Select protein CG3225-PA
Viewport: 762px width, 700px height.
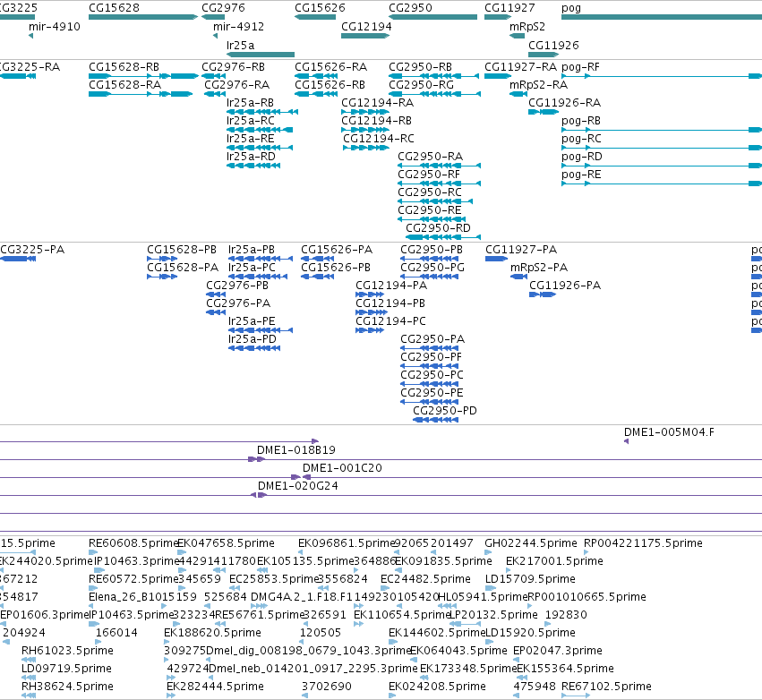[x=32, y=249]
